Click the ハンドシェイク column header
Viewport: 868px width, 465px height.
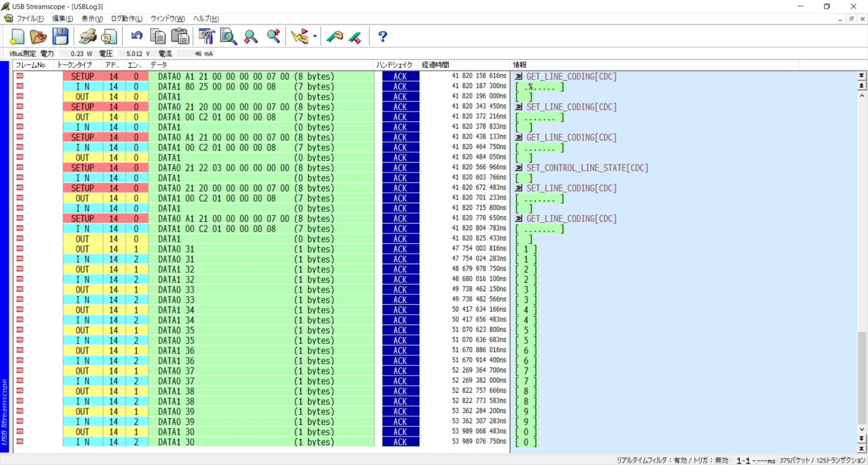[396, 65]
